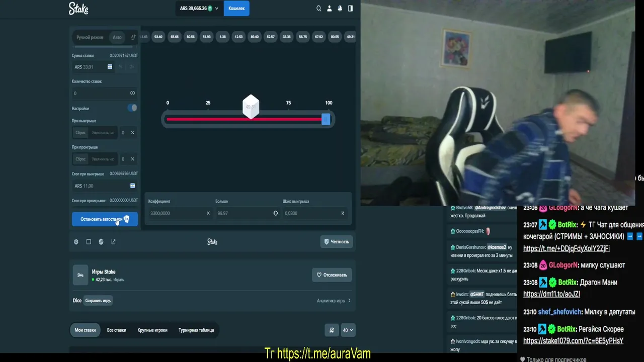Click the Отслеживать follow button
The height and width of the screenshot is (362, 644).
(332, 275)
